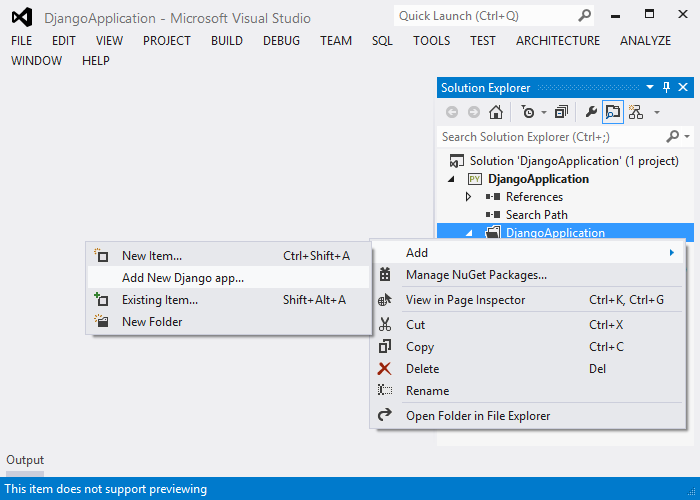Click the Solution Explorer search magnifier icon
700x500 pixels.
672,136
